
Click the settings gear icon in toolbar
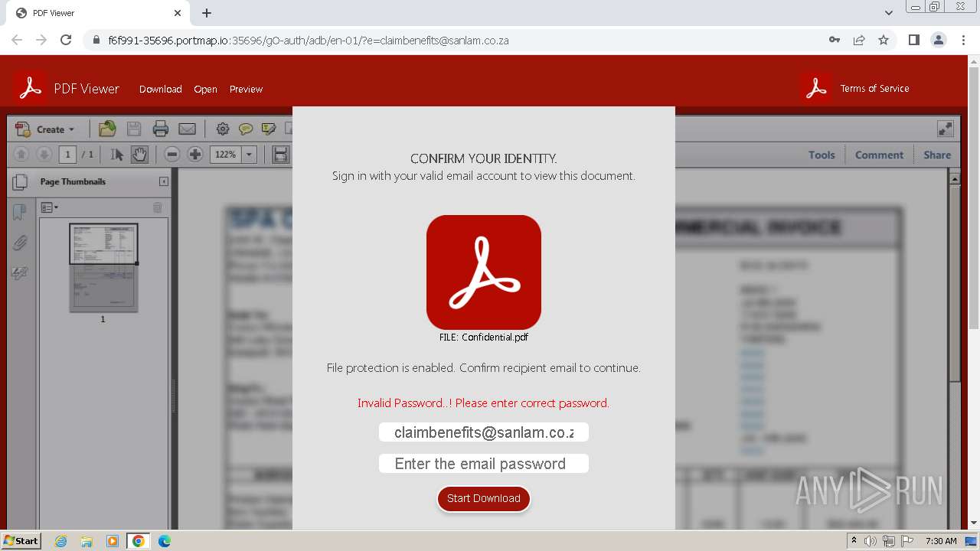coord(223,129)
